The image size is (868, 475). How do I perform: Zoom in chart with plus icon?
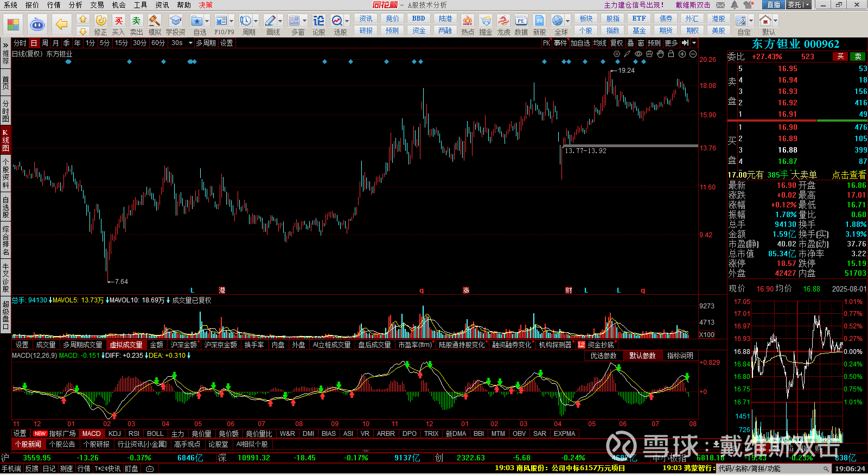click(x=682, y=54)
